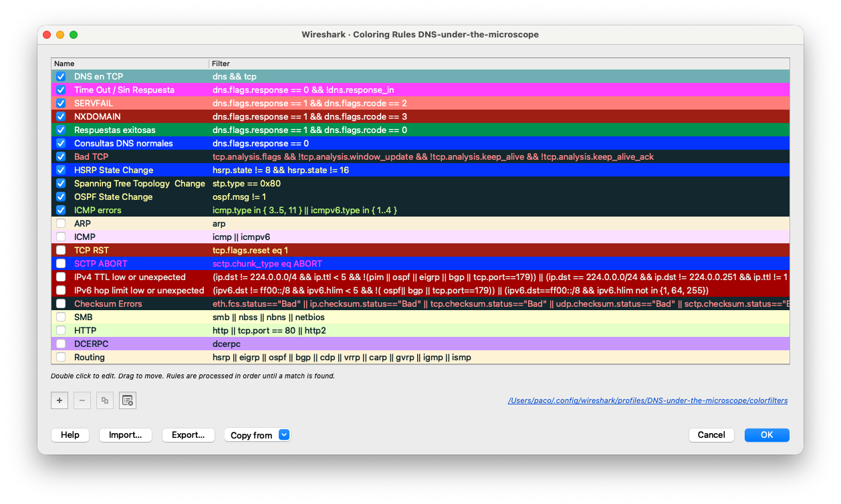The height and width of the screenshot is (504, 841).
Task: Click the filter text 'dns && tcp'
Action: click(x=235, y=77)
